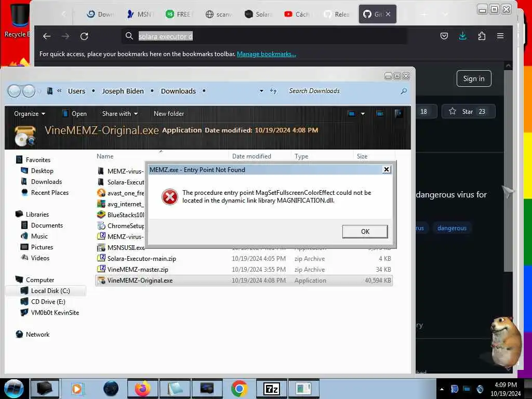The width and height of the screenshot is (532, 399).
Task: Reload the page in Firefox
Action: click(x=84, y=36)
